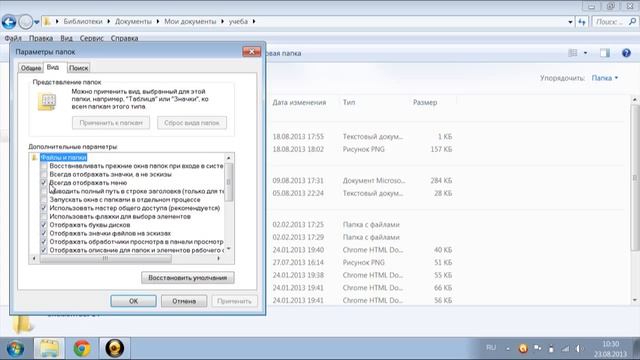Go back with the Explorer Back arrow
Image resolution: width=640 pixels, height=360 pixels.
[9, 22]
